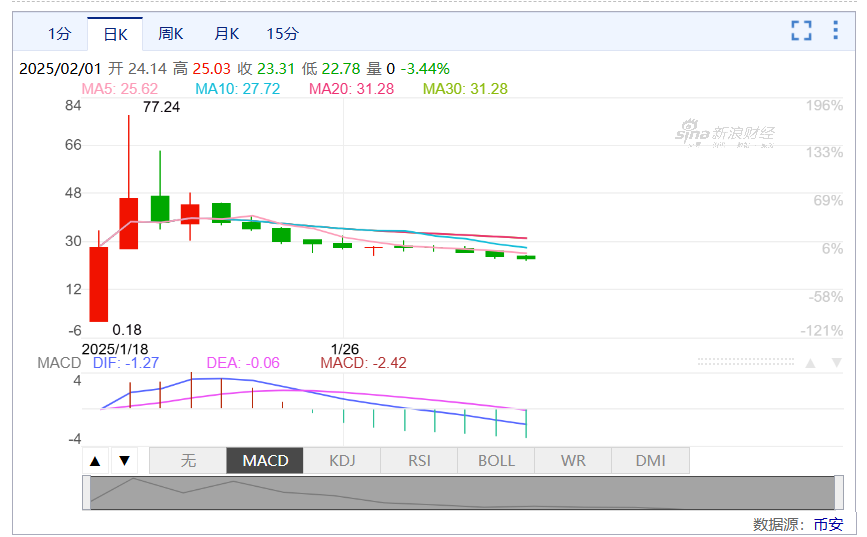Viewport: 867px width, 537px height.
Task: Select the KDJ indicator
Action: [x=342, y=461]
